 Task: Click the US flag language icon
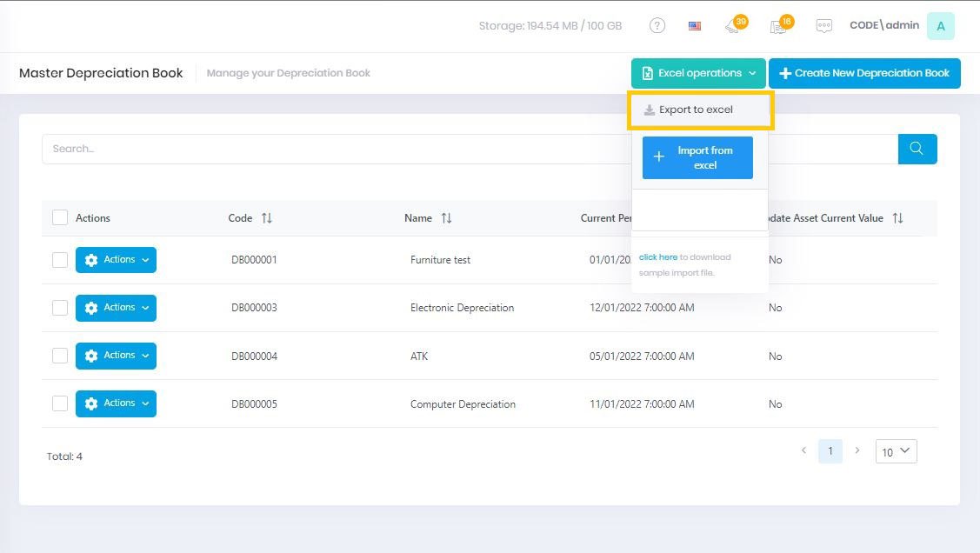tap(695, 26)
